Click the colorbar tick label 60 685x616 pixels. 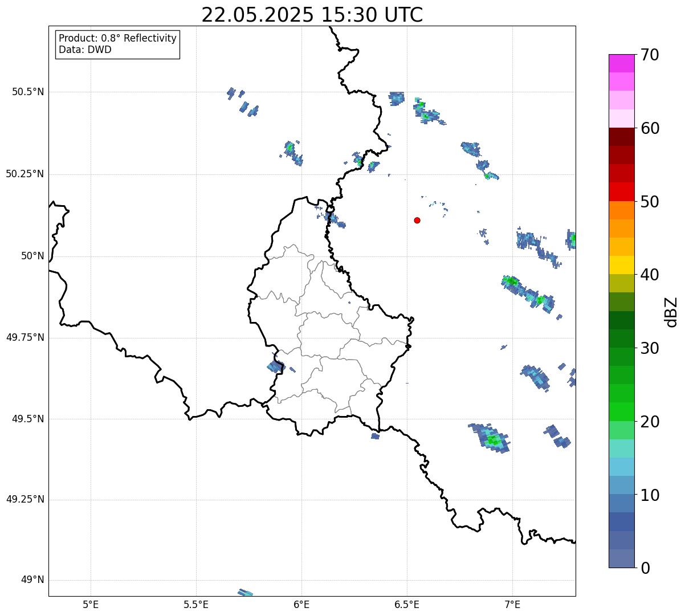click(x=650, y=128)
